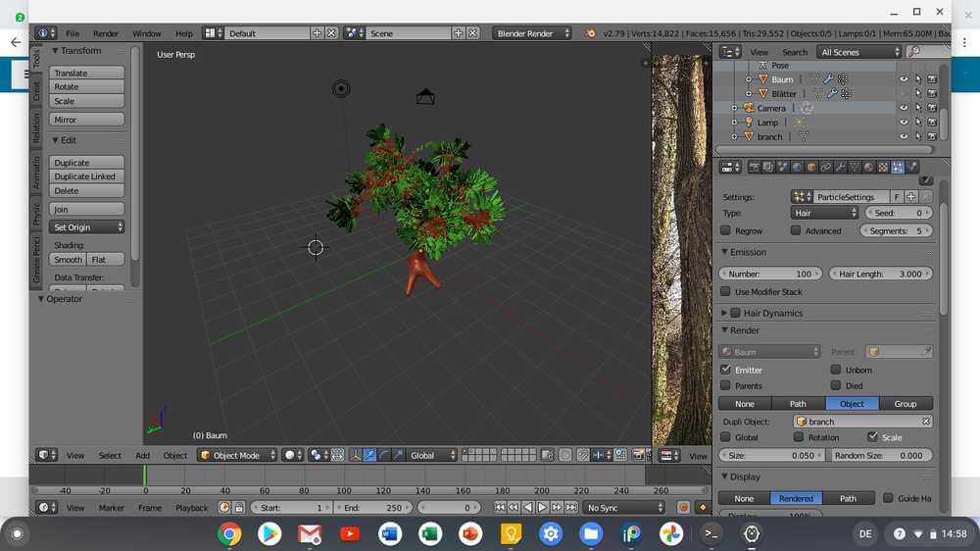Image resolution: width=980 pixels, height=551 pixels.
Task: Select the translate manipulator icon
Action: [369, 455]
